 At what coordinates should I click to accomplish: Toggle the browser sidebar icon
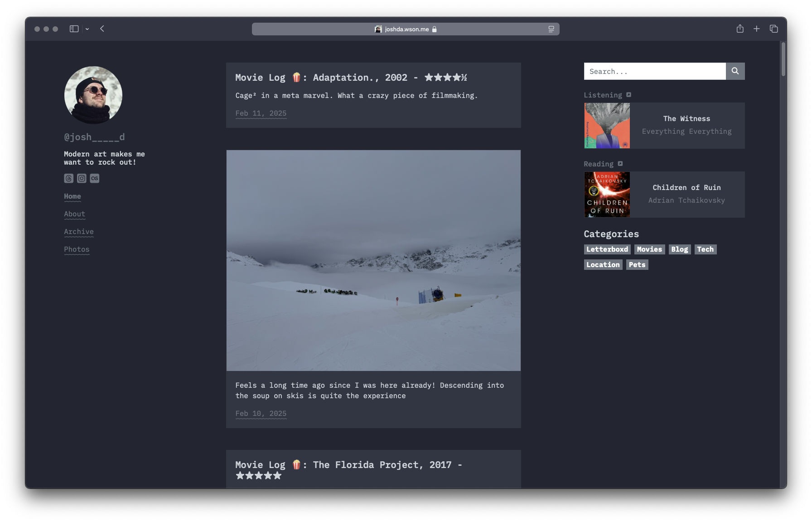coord(74,29)
